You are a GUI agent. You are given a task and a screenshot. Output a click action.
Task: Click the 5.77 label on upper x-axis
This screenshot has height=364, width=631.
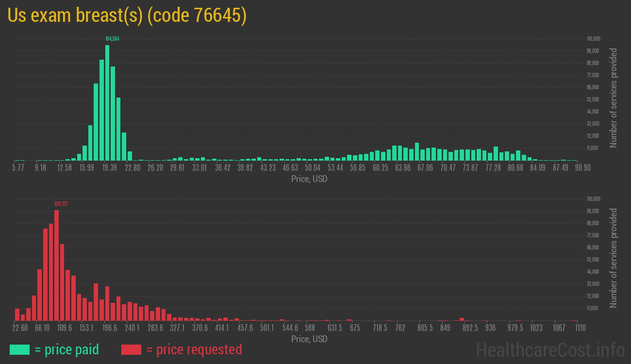pos(18,168)
